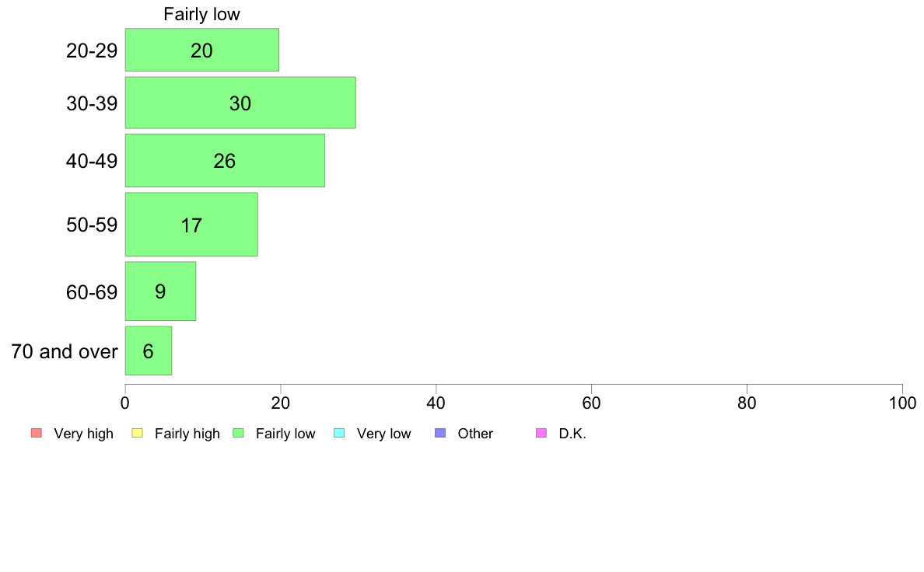This screenshot has width=924, height=572.
Task: Click the Other blue legend swatch
Action: pos(440,433)
